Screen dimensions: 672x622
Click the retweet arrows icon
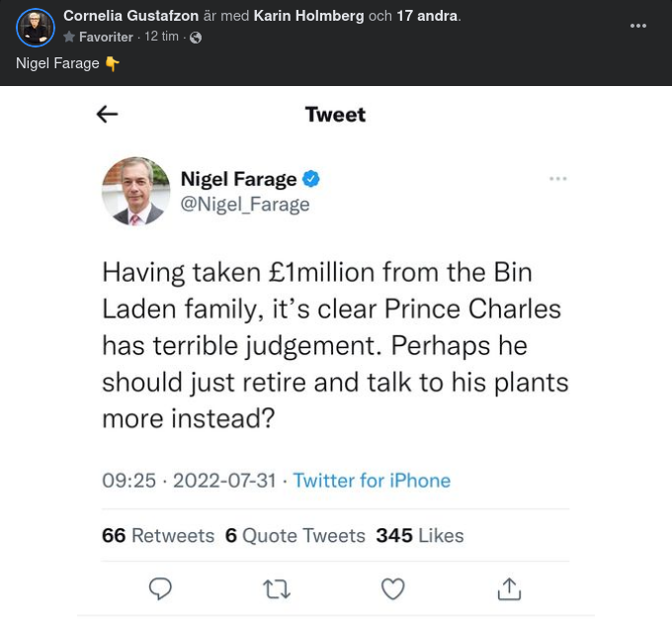tap(277, 589)
